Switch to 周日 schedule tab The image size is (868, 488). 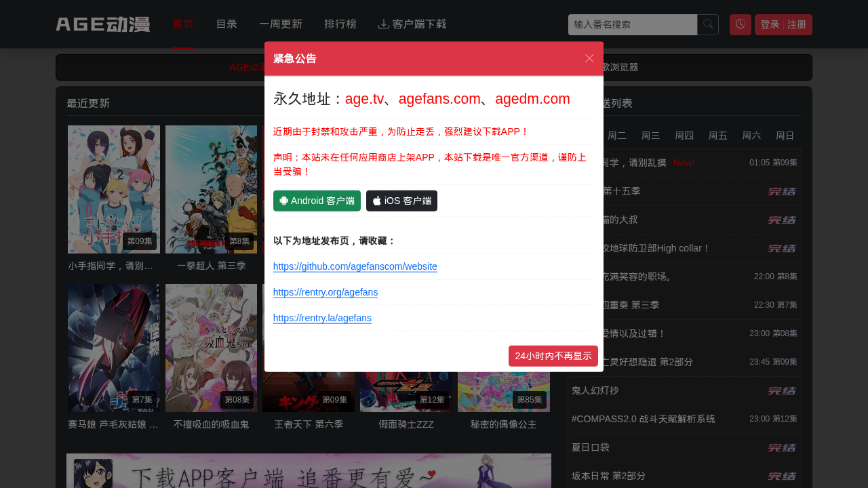[785, 136]
